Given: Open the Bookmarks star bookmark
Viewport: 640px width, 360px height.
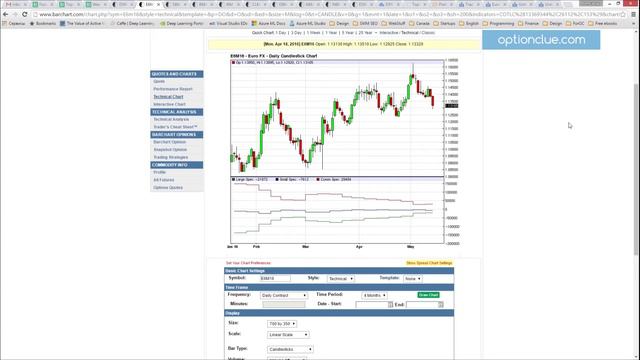Looking at the screenshot, I should tap(43, 24).
